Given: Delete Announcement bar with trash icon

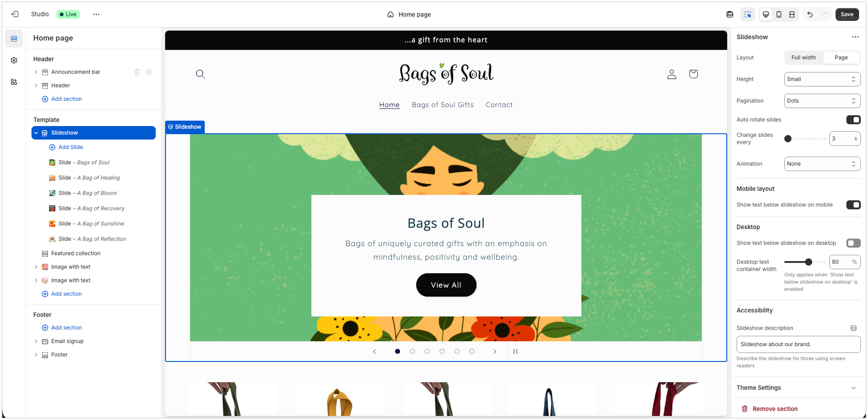Looking at the screenshot, I should tap(137, 72).
